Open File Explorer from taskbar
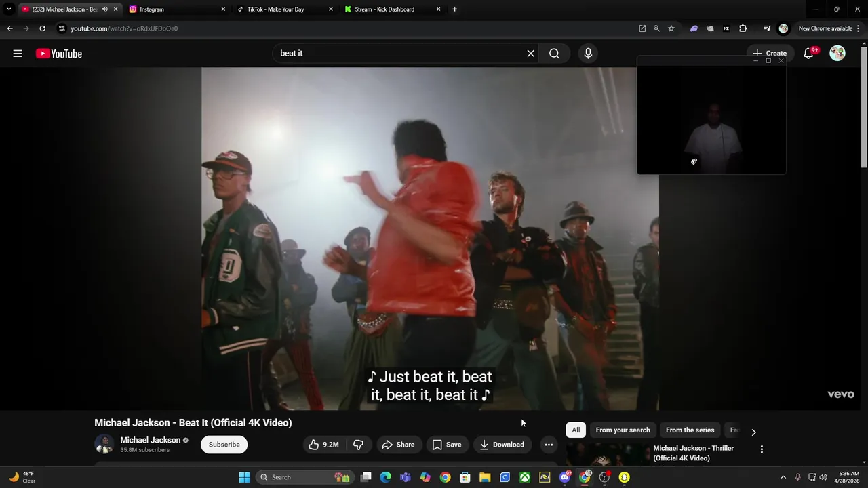 click(x=485, y=477)
